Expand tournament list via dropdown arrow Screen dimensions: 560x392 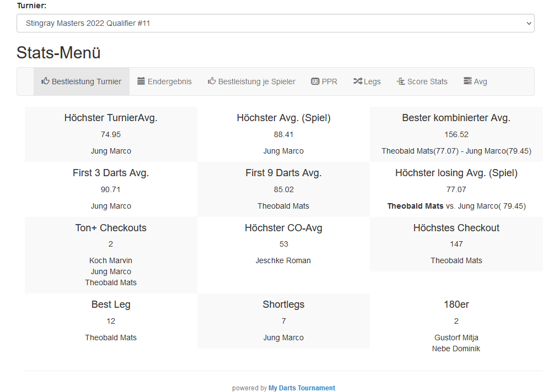click(x=529, y=24)
